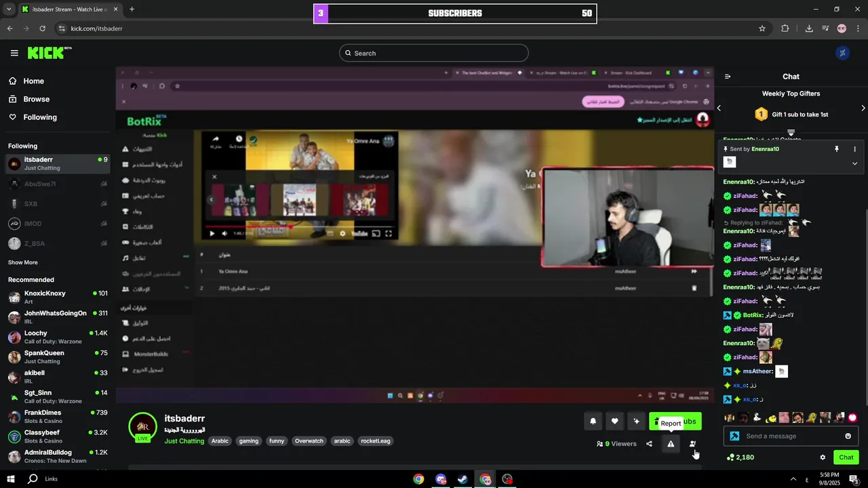The height and width of the screenshot is (488, 868).
Task: Open emoji picker in chat input
Action: [848, 436]
